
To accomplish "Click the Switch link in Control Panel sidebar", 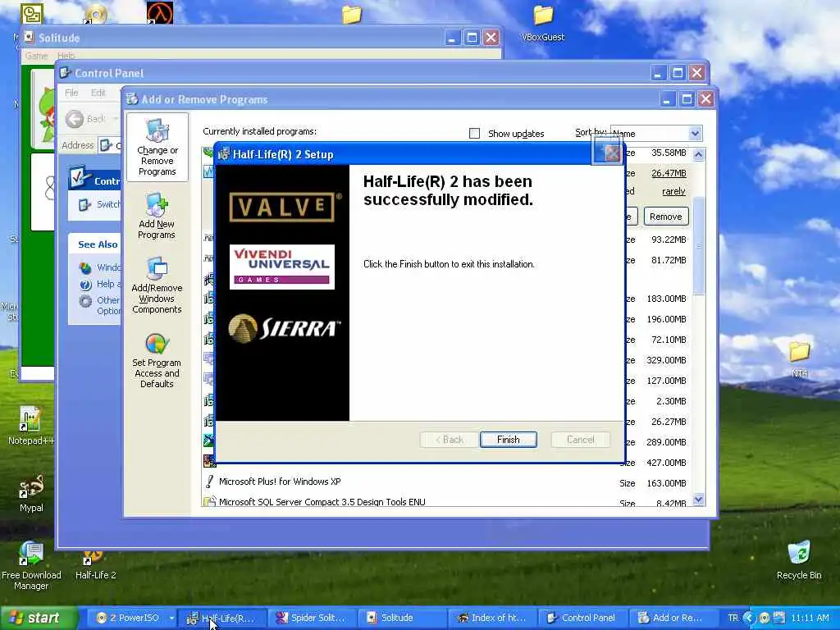I will click(x=108, y=204).
